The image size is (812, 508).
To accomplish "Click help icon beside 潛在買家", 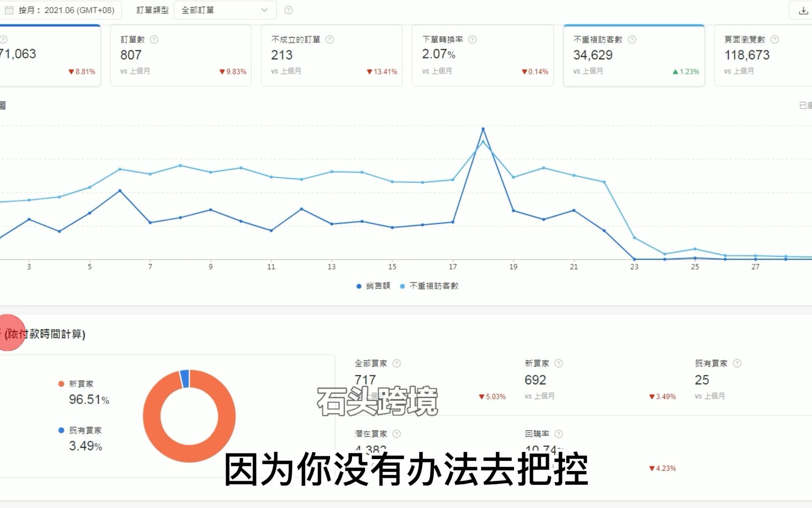I will coord(397,434).
